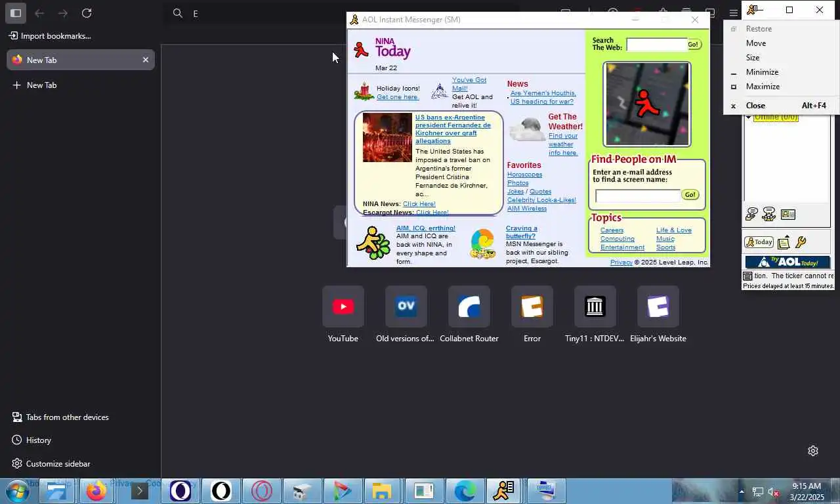This screenshot has width=840, height=504.
Task: Click the notepad away-message icon in Buddy List
Action: click(x=784, y=243)
